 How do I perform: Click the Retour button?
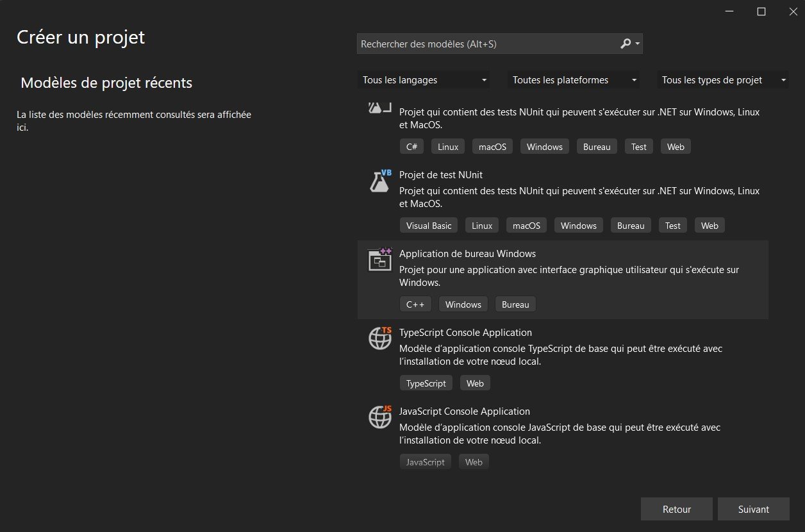pyautogui.click(x=677, y=509)
